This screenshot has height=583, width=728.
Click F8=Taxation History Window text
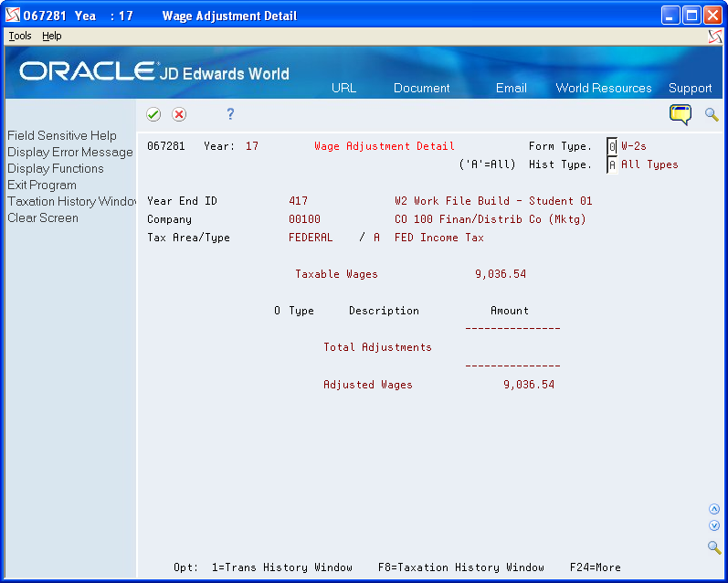pos(461,567)
